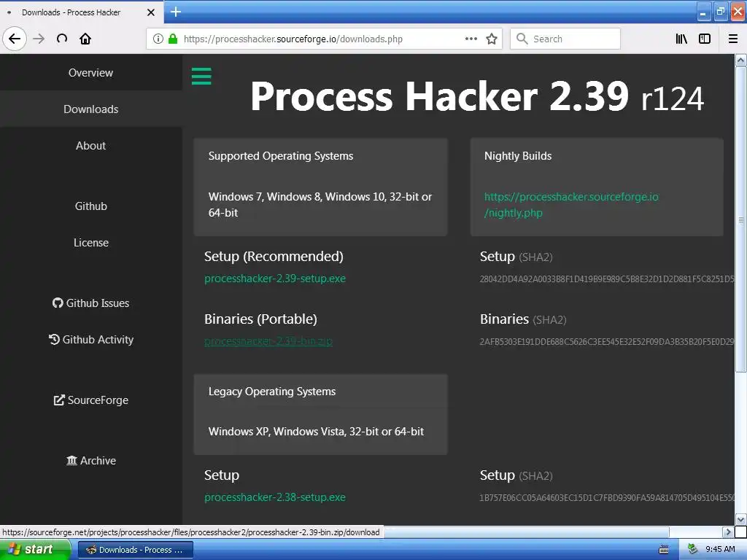The height and width of the screenshot is (560, 747).
Task: Open the About sidebar page
Action: 90,146
